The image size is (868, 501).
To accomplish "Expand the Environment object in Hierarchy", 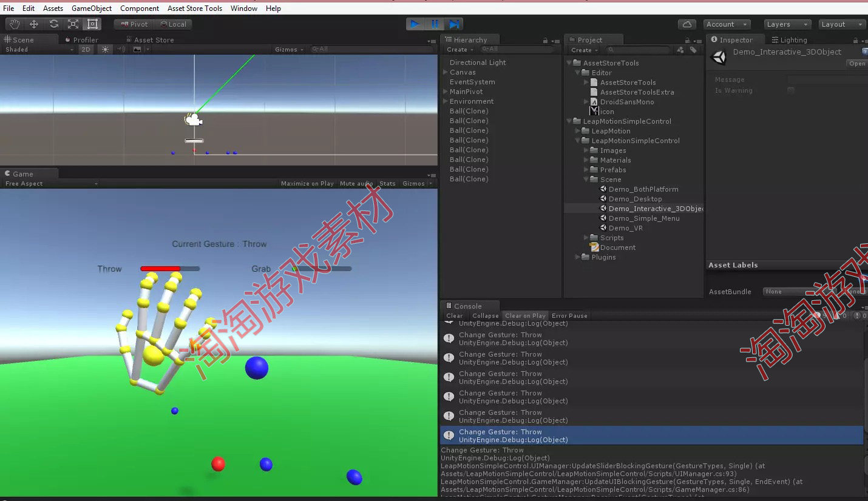I will [446, 101].
